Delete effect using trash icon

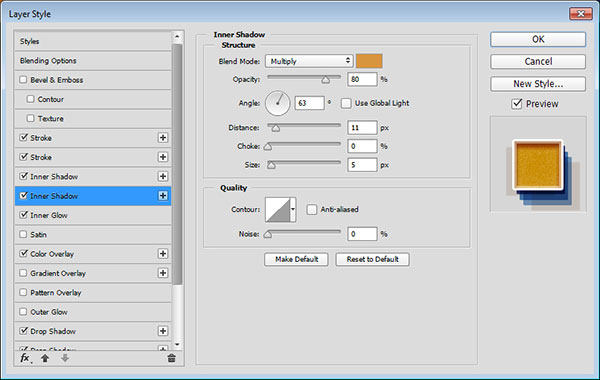tap(171, 358)
